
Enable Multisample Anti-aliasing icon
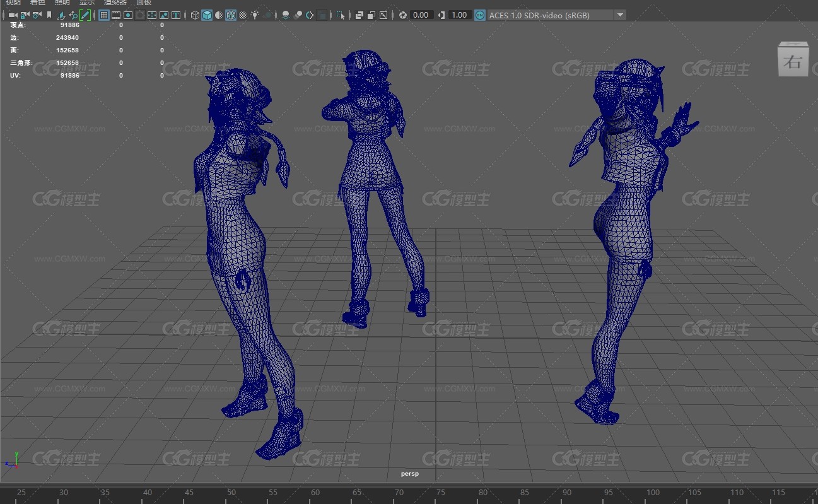pos(310,15)
